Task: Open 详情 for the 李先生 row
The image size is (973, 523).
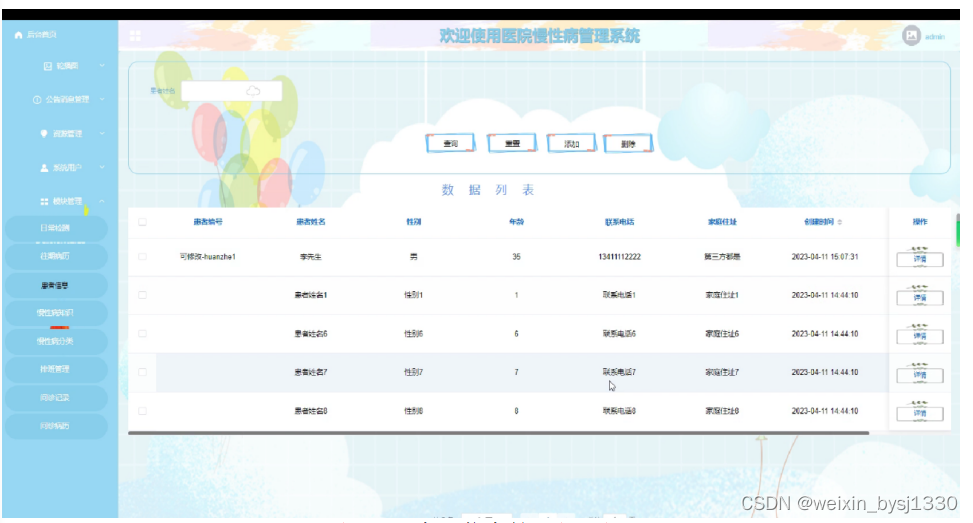Action: click(920, 259)
